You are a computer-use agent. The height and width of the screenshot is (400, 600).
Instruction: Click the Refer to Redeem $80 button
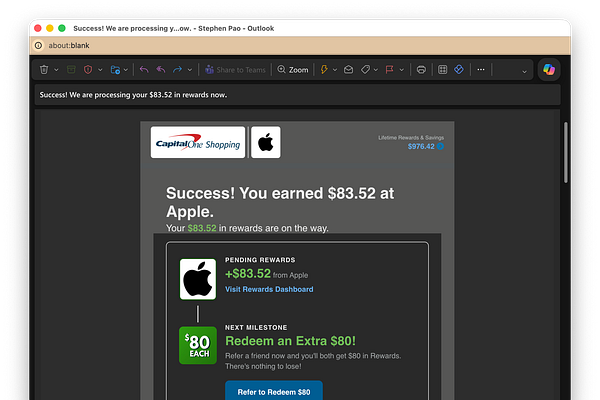pyautogui.click(x=274, y=390)
